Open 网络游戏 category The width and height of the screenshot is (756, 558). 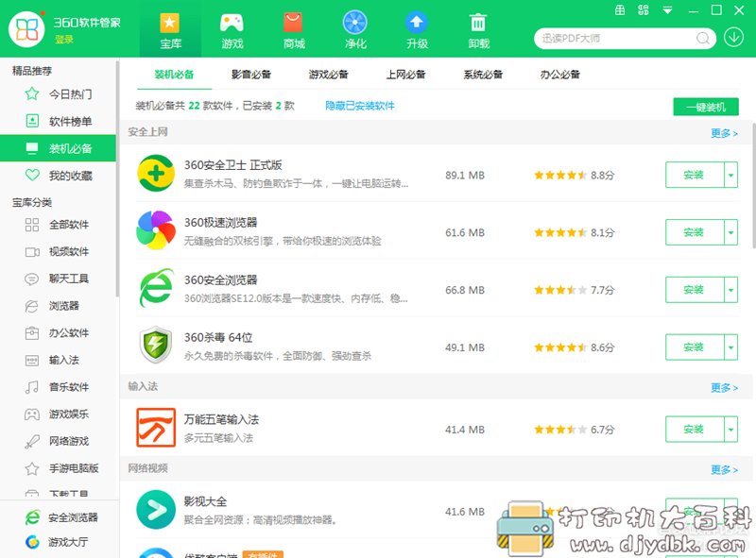(58, 441)
